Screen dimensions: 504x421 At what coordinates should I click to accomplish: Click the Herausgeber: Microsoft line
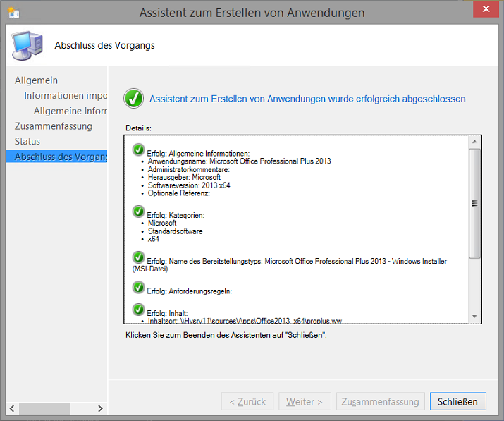tap(184, 177)
